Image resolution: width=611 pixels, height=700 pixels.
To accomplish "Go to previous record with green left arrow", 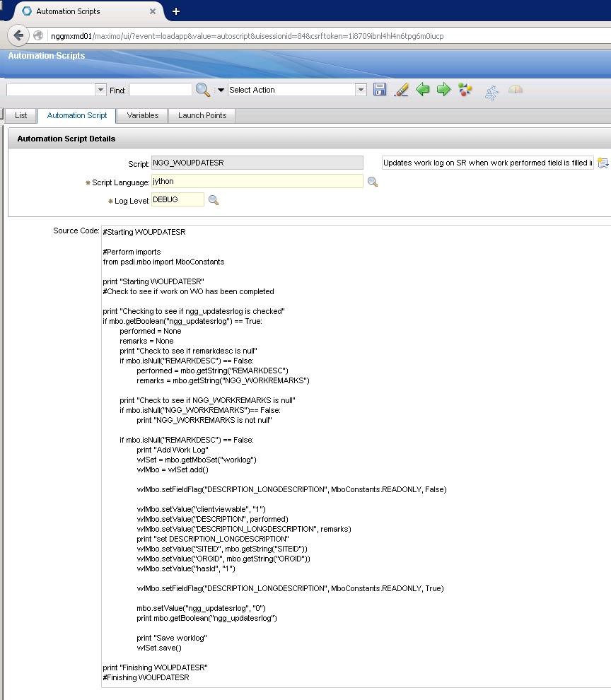I will 423,90.
